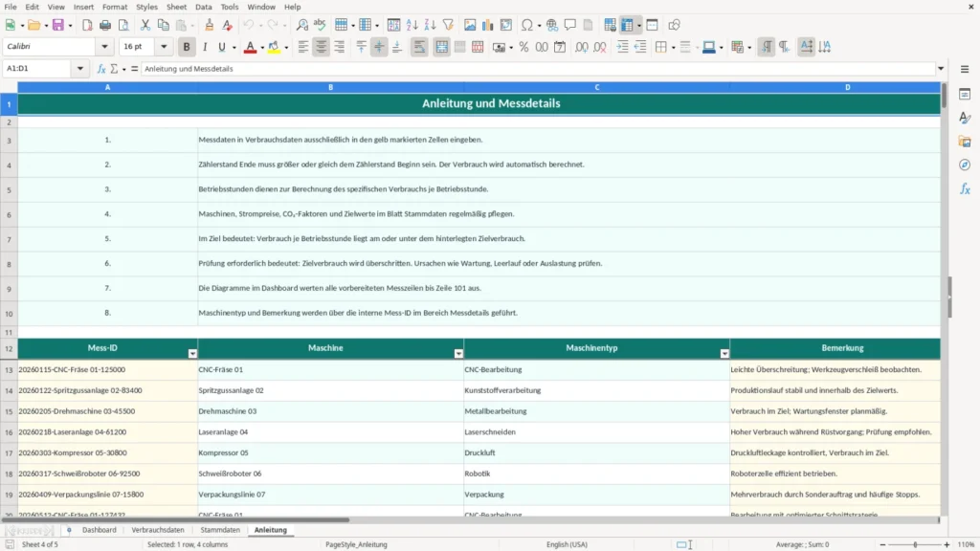The image size is (980, 551).
Task: Adjust the zoom slider handle
Action: (915, 544)
